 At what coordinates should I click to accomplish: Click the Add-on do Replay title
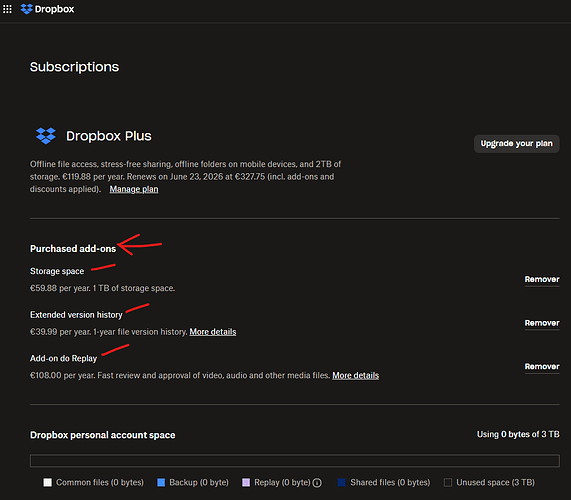[x=63, y=358]
